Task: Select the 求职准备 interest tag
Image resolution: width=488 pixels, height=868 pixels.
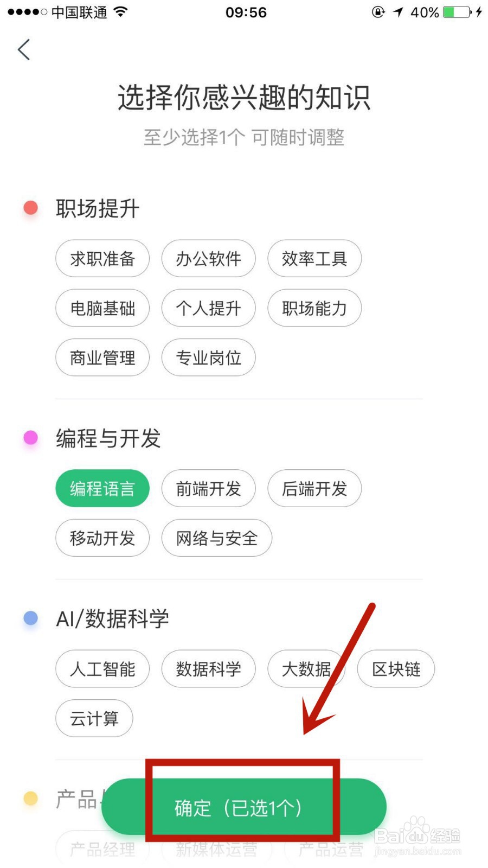Action: (102, 259)
